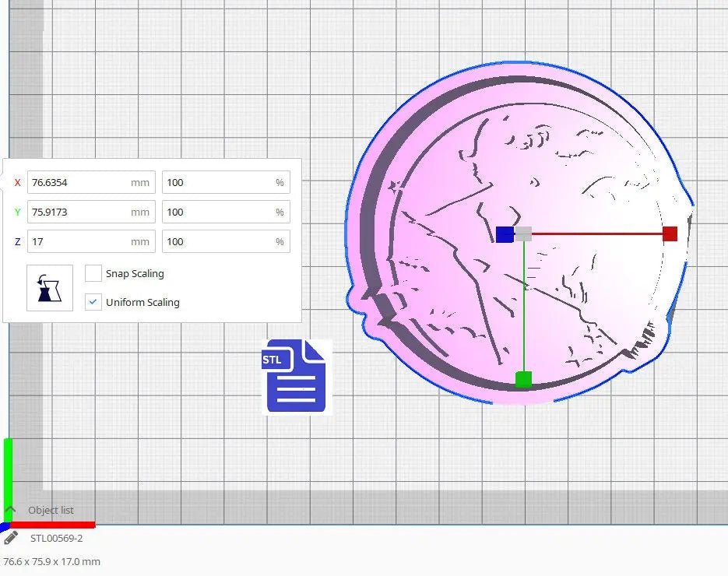
Task: Click the X scale percentage field
Action: [x=218, y=182]
